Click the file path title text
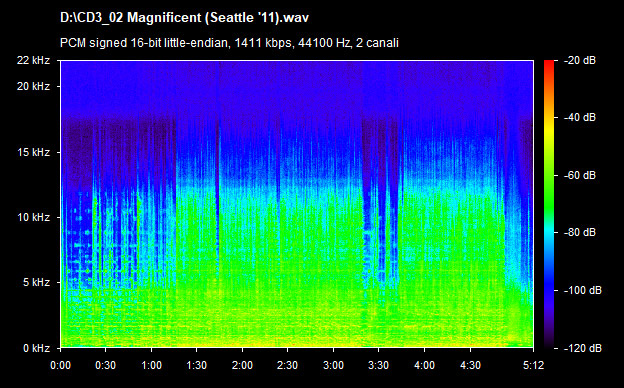The width and height of the screenshot is (624, 388). coord(184,18)
